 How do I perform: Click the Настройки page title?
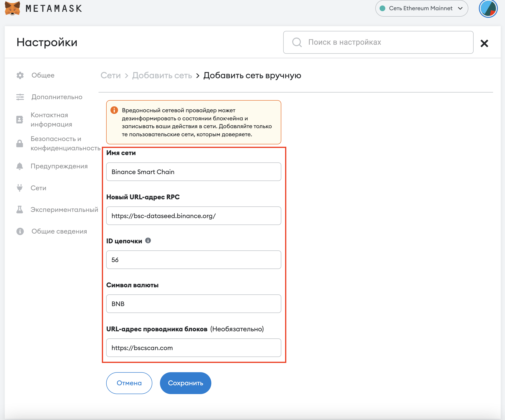47,42
